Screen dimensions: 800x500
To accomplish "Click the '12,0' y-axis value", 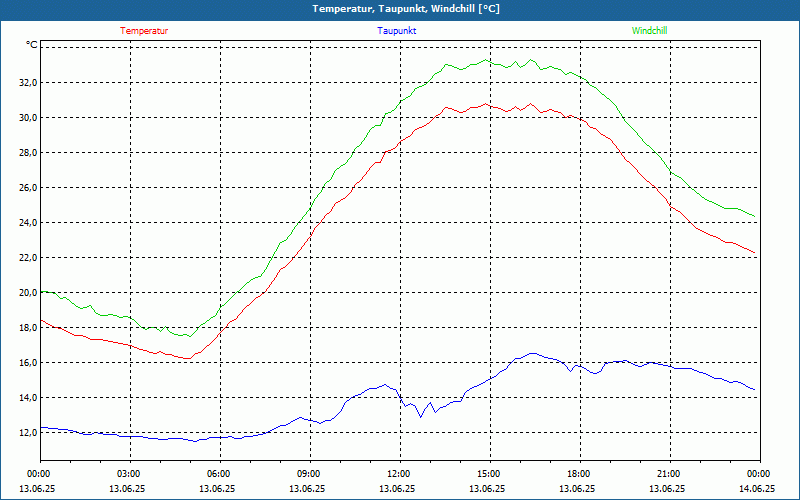I will click(29, 433).
